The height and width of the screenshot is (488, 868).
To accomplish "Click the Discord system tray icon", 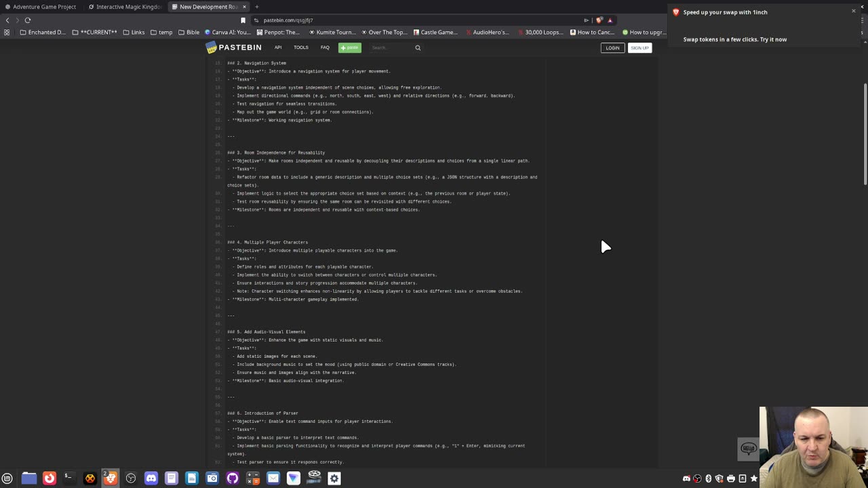I will 686,479.
